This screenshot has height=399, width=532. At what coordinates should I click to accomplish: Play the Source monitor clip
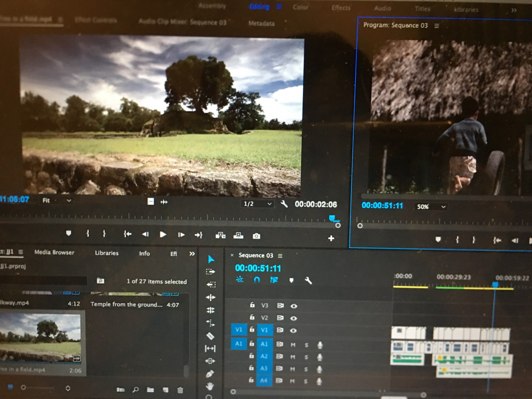point(163,234)
